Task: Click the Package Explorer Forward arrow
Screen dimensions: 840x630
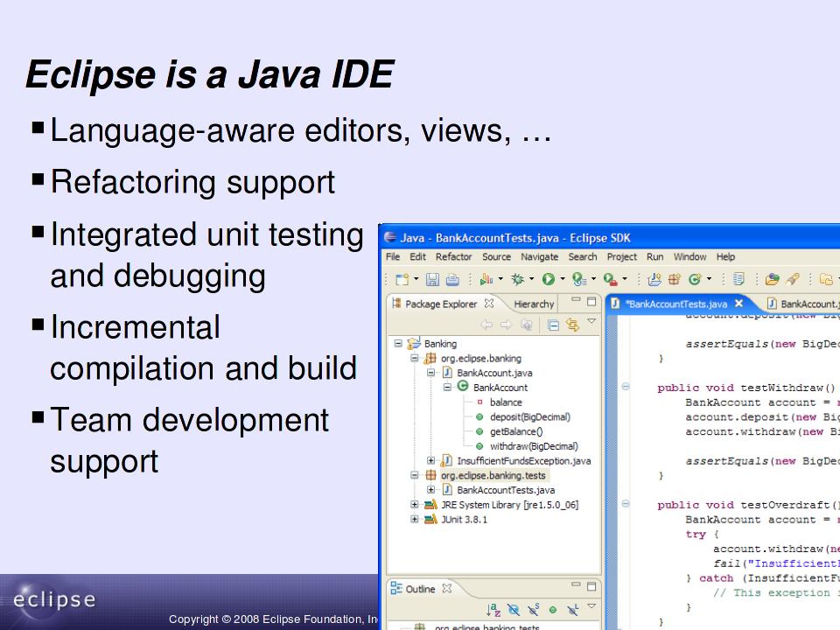Action: coord(507,325)
